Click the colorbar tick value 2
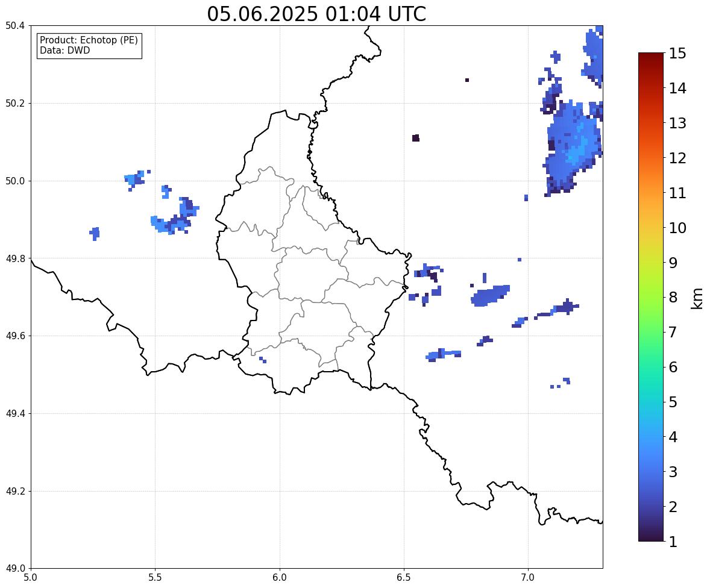This screenshot has height=588, width=710. (x=673, y=507)
